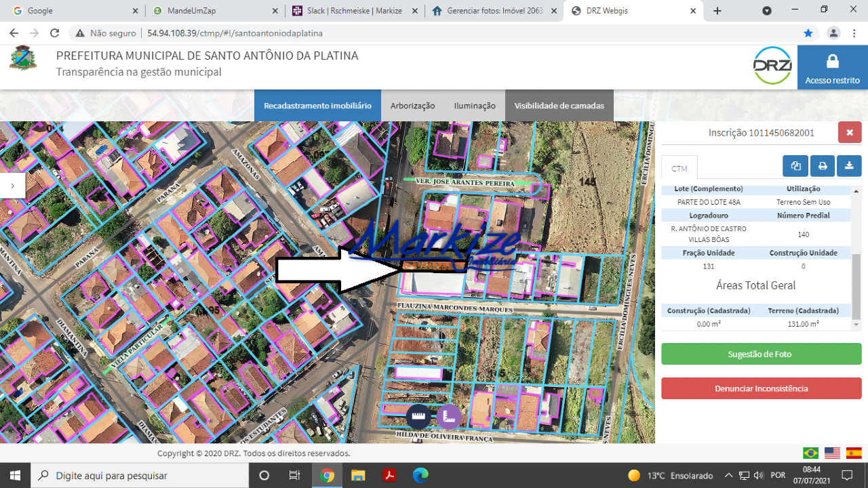868x488 pixels.
Task: Switch to Gerenciar fotos browser tab
Action: click(493, 11)
